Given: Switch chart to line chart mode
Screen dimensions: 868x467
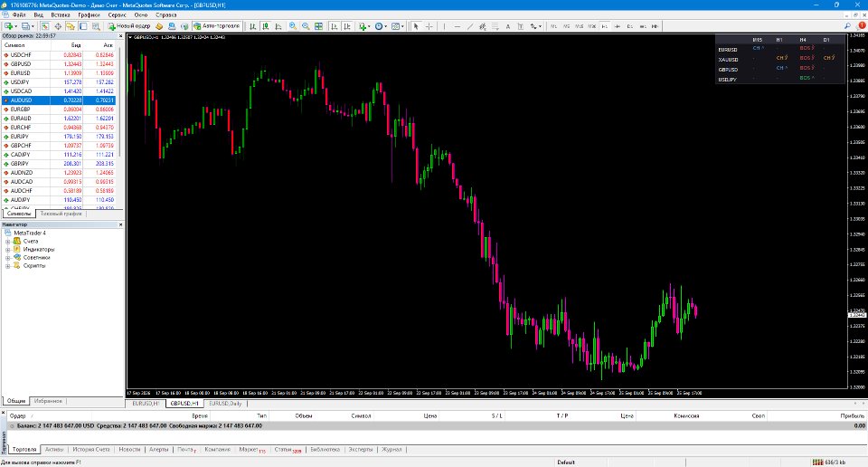Looking at the screenshot, I should click(278, 26).
